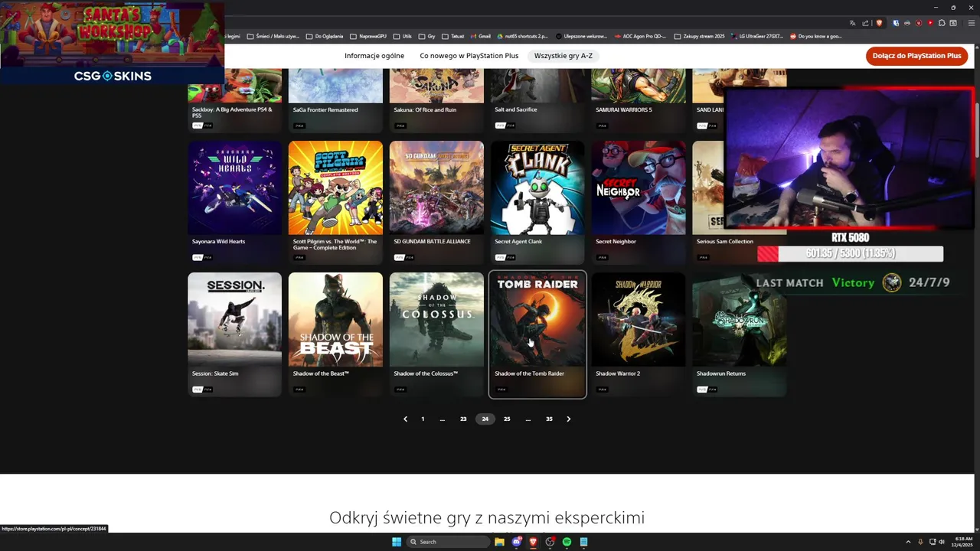The image size is (980, 551).
Task: Open Spotify from the taskbar
Action: click(x=567, y=542)
